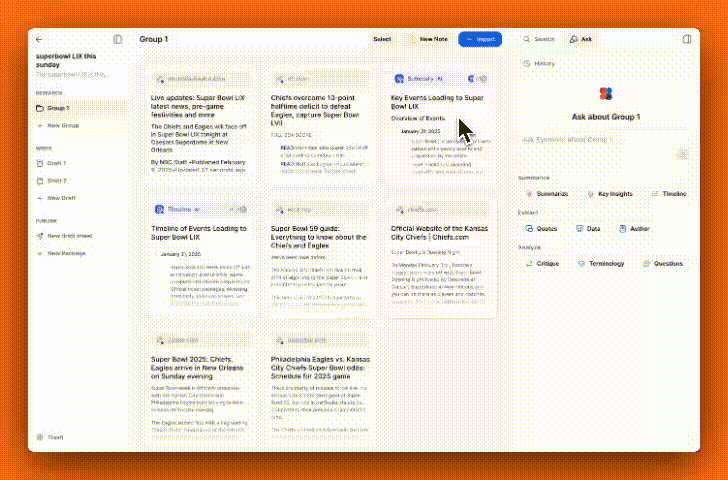
Task: Switch to the Ask tab
Action: tap(581, 39)
